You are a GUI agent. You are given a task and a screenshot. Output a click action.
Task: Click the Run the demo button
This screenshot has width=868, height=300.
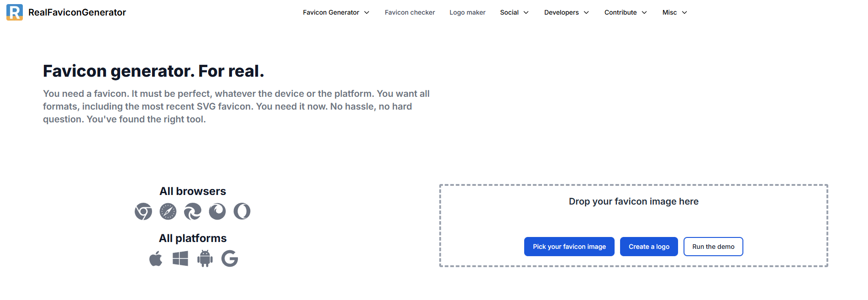point(713,247)
